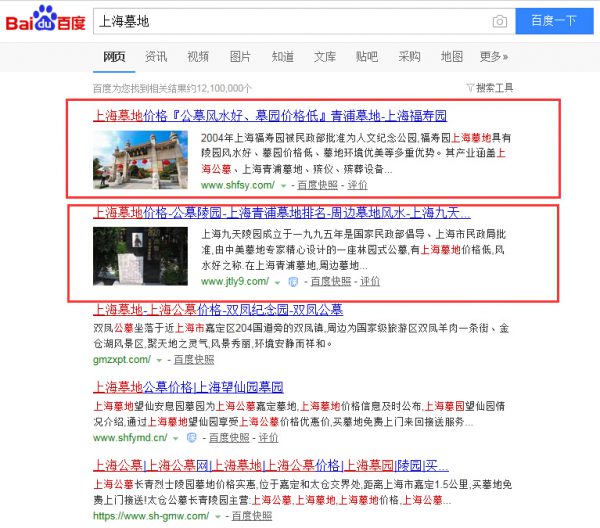Screen dimensions: 600x528
Task: Select the 网页 tab
Action: point(114,57)
